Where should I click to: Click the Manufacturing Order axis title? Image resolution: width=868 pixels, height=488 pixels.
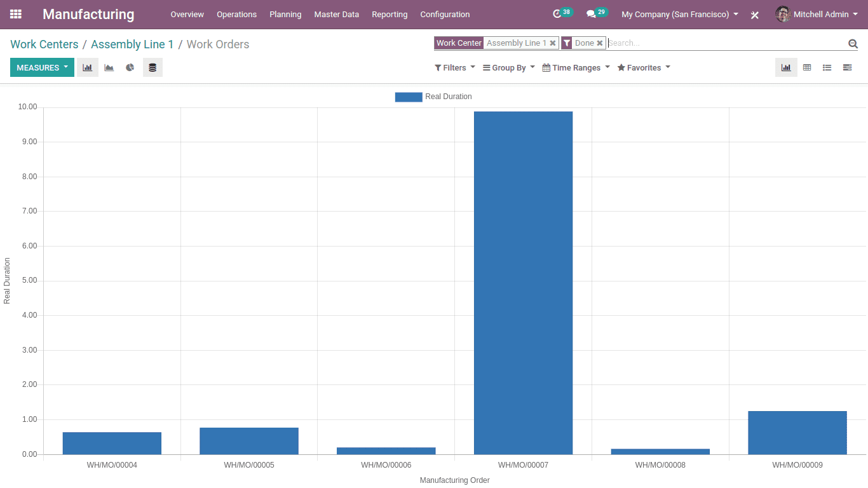click(455, 480)
